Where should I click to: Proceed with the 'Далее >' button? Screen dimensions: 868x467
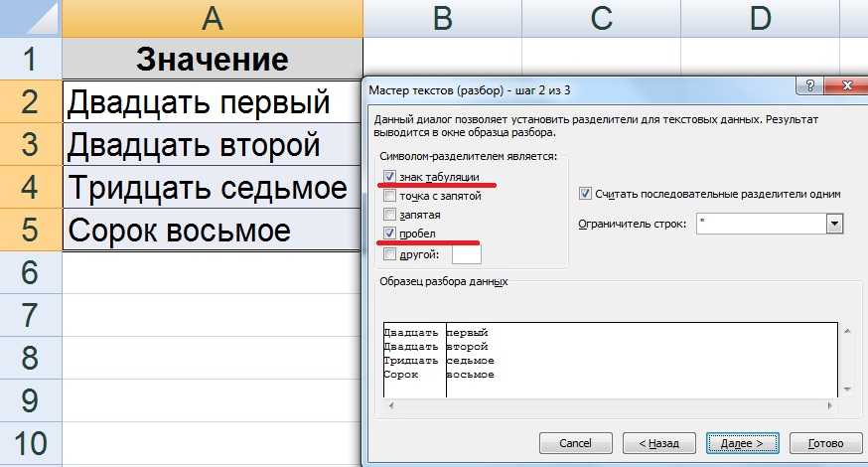(x=742, y=443)
